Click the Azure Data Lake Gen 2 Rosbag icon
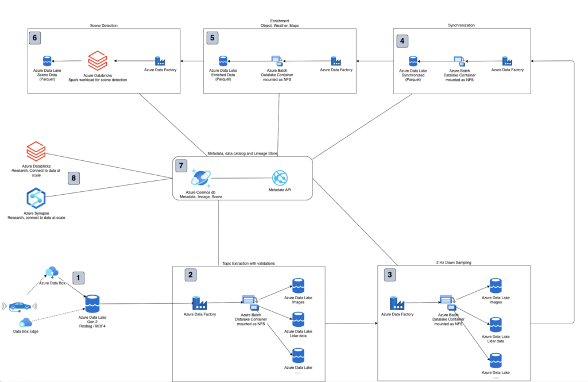The image size is (588, 382). click(x=92, y=303)
